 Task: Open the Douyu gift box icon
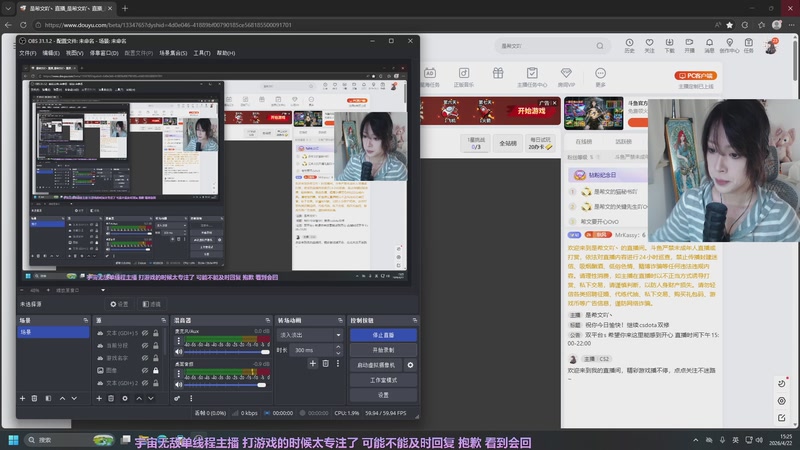[x=498, y=73]
